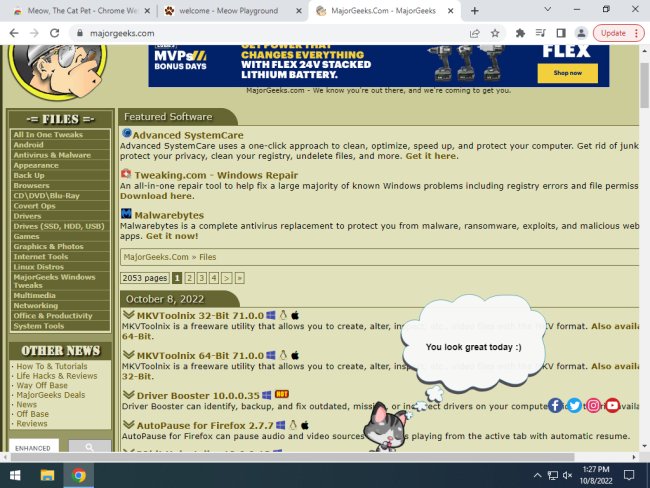Reload the majorgeeks.com page
650x488 pixels.
[54, 33]
